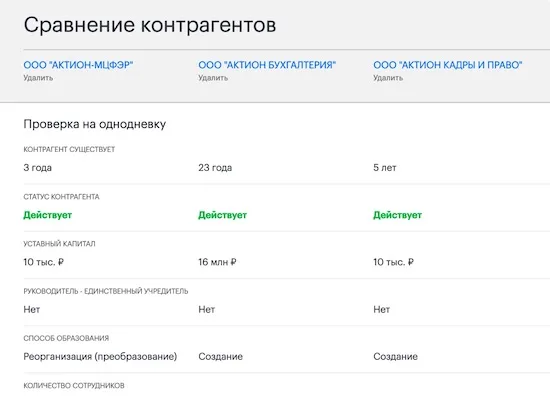Open ООО "АКТИОН-МЦФЭР" company link
Screen dimensions: 550x400
point(78,65)
